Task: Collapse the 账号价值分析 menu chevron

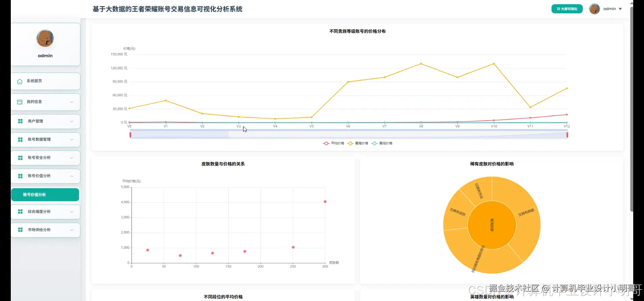Action: [x=71, y=176]
